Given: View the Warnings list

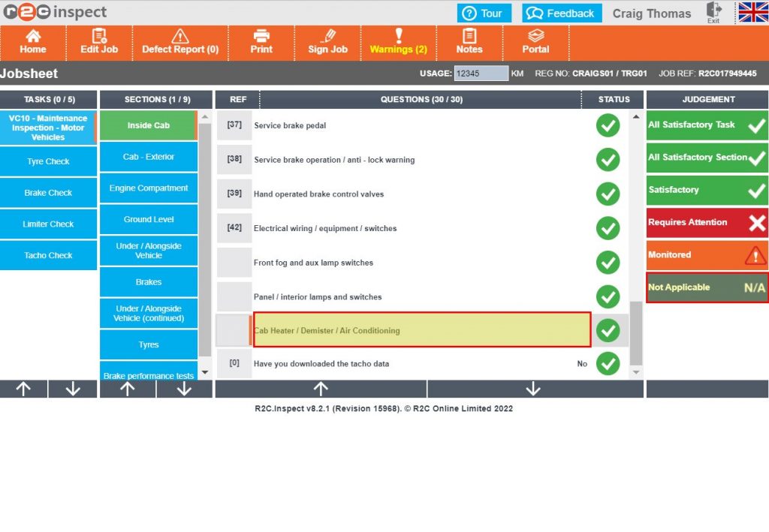Looking at the screenshot, I should coord(398,43).
